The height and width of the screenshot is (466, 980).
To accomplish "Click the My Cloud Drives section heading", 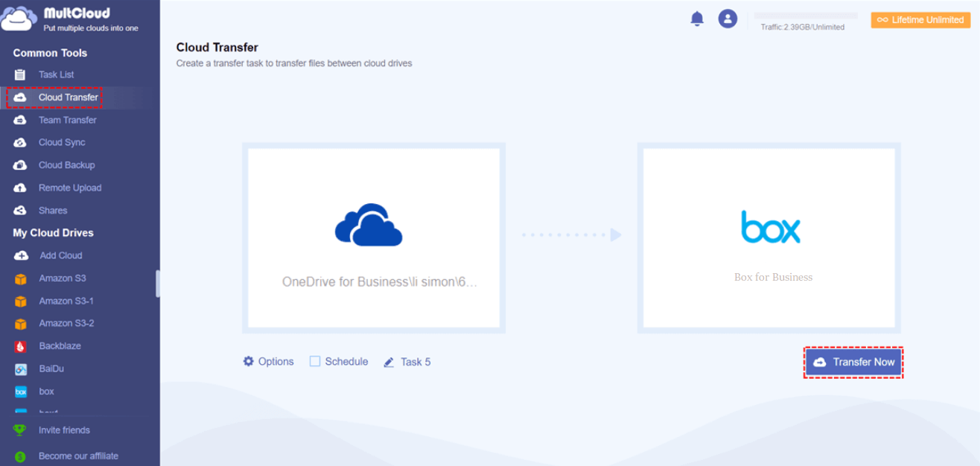I will point(54,233).
